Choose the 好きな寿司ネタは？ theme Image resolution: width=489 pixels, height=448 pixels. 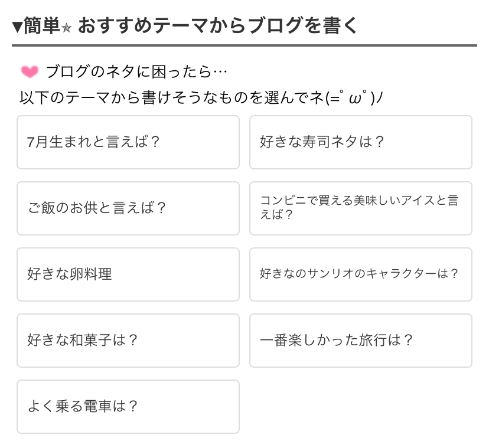click(360, 142)
